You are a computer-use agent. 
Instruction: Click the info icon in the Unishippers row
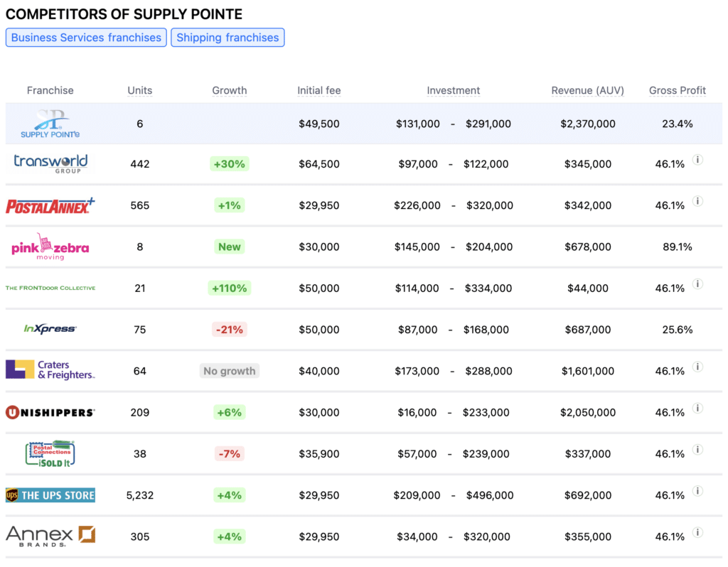(x=697, y=408)
